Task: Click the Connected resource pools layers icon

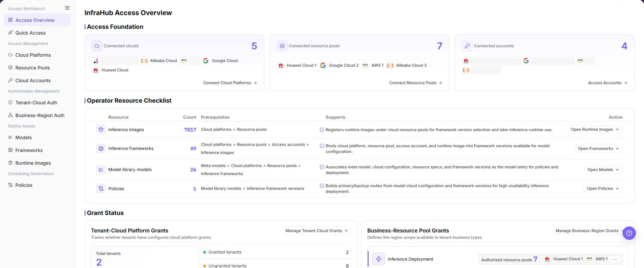Action: [x=282, y=46]
